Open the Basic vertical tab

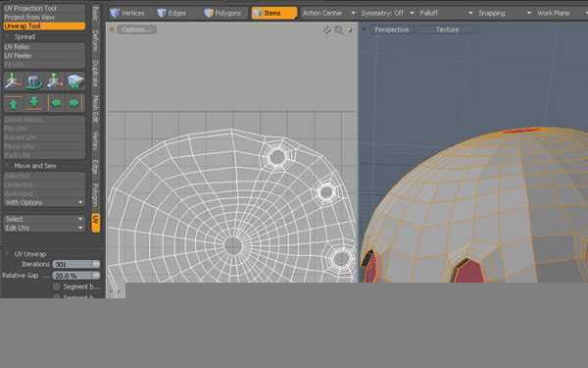95,14
